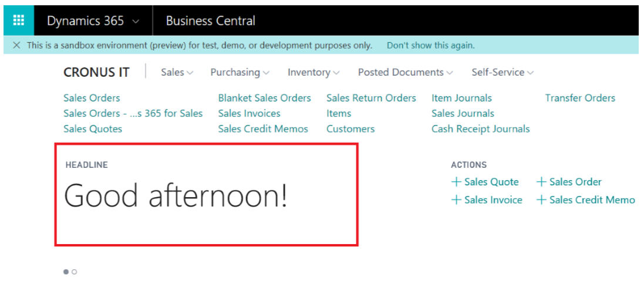Open the Sales Orders link
The height and width of the screenshot is (301, 644).
point(92,98)
